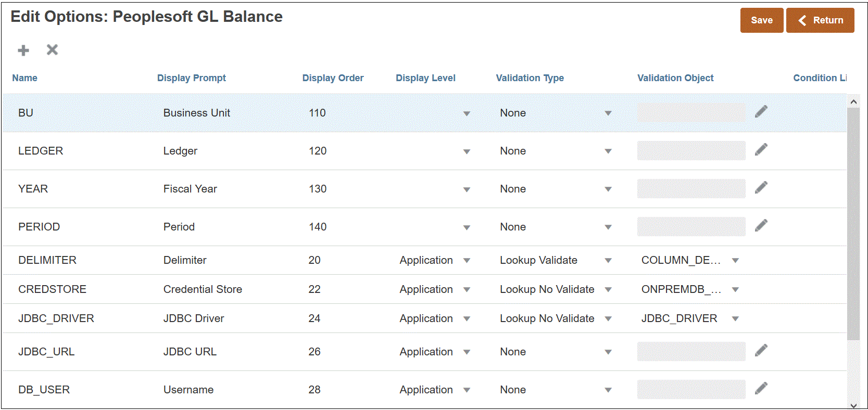This screenshot has height=410, width=868.
Task: Open Display Level dropdown for BU row
Action: point(467,113)
